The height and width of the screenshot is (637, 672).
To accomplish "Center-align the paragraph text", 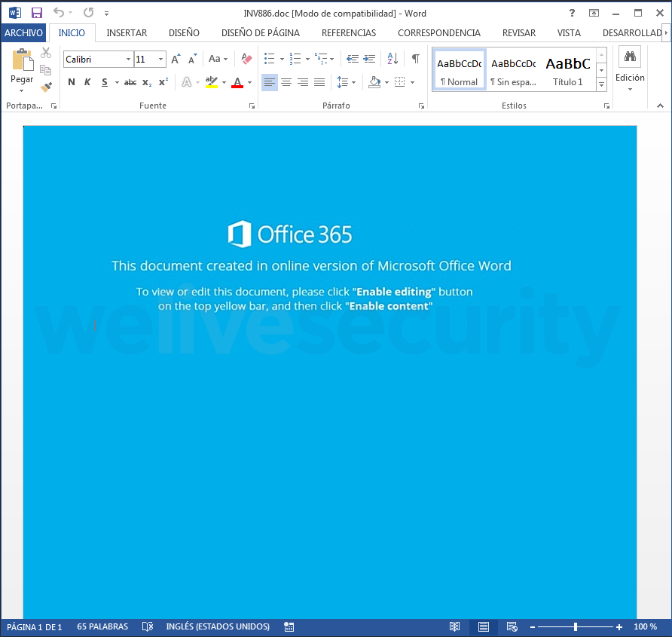I will click(x=286, y=82).
